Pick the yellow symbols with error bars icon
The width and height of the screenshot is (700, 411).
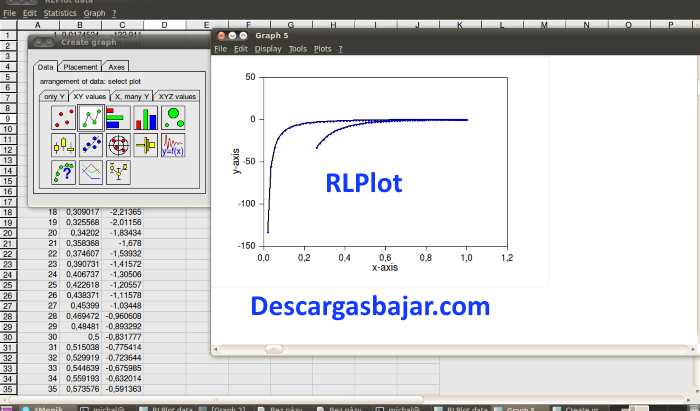tap(118, 173)
